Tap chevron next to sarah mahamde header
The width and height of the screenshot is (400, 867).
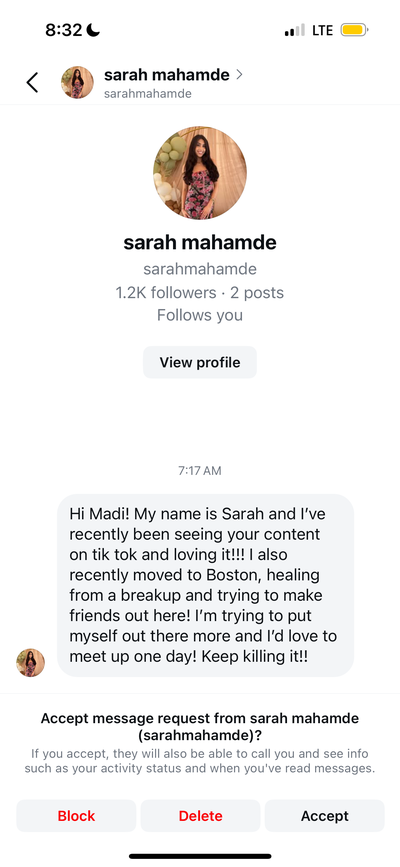pyautogui.click(x=239, y=75)
